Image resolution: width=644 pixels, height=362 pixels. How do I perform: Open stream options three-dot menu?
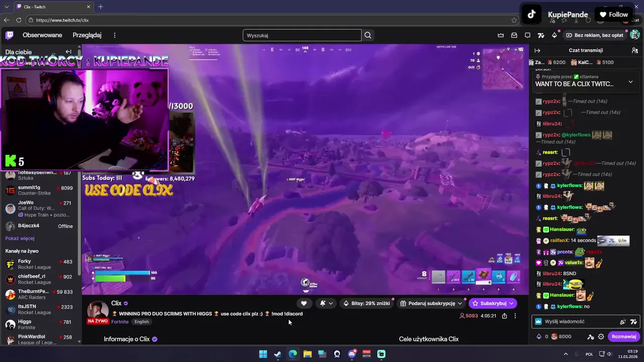[515, 316]
